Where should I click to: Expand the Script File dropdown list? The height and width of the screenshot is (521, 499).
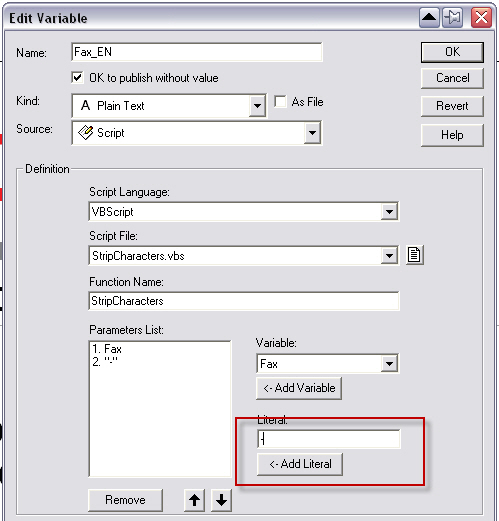coord(389,256)
